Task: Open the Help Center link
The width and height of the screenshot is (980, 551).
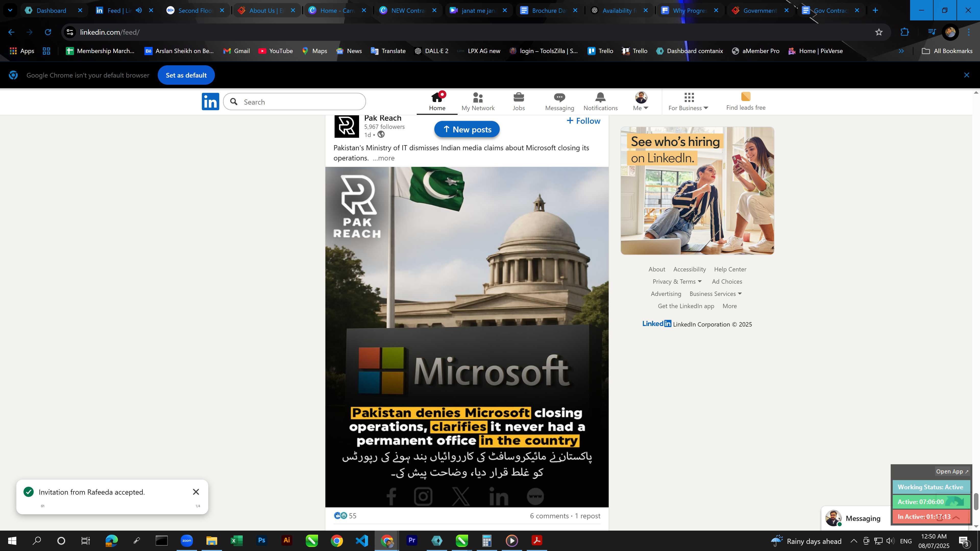Action: [730, 269]
